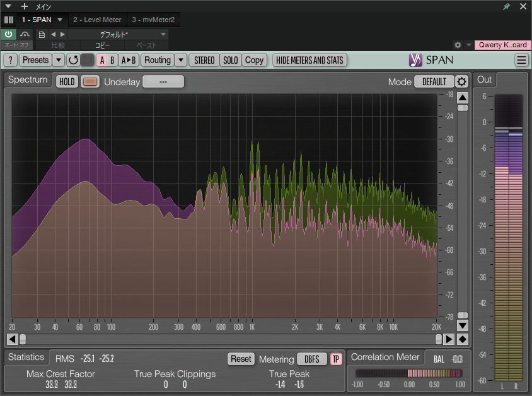Go to previous preset arrow

point(54,34)
